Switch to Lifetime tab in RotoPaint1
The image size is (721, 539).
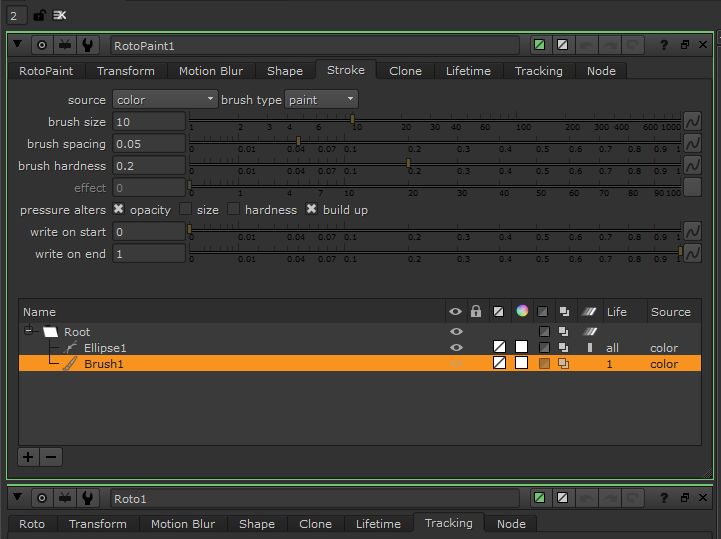point(468,71)
